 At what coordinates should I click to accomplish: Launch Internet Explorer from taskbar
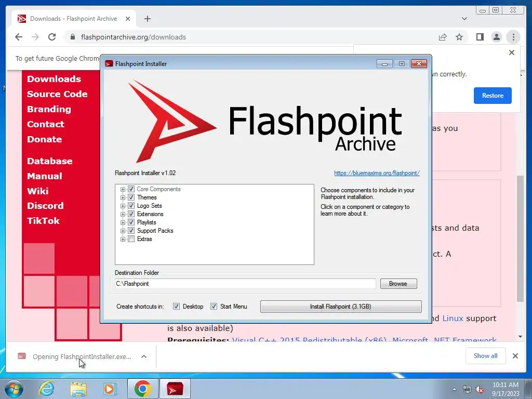pyautogui.click(x=46, y=389)
